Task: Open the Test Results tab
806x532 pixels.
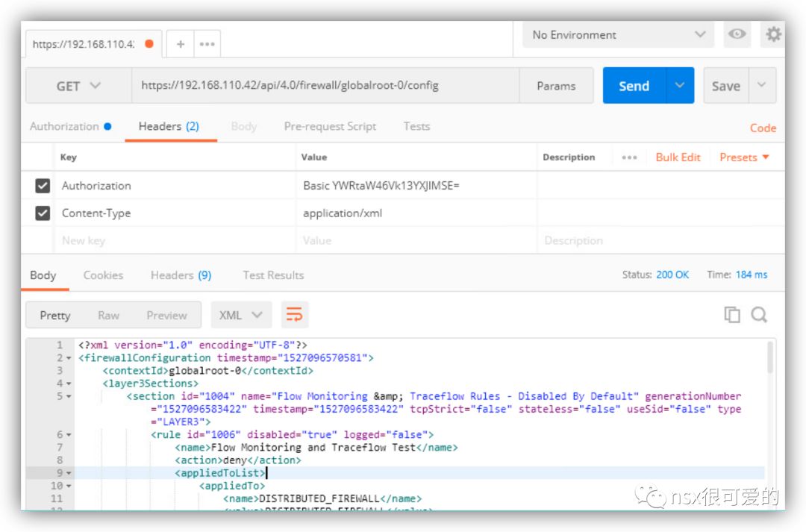Action: coord(273,275)
